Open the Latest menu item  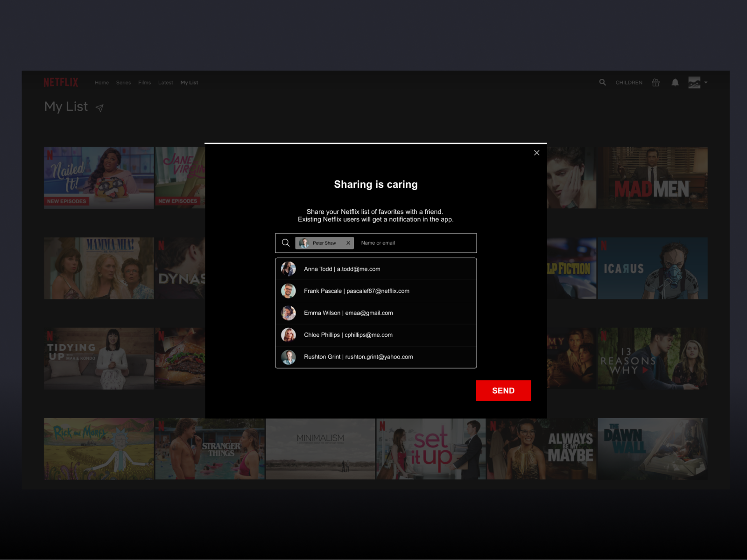pos(166,83)
